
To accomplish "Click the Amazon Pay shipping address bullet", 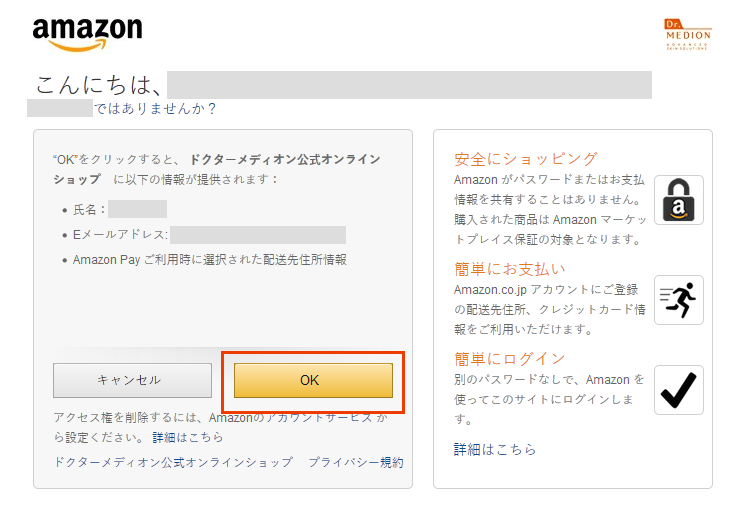I will (x=210, y=259).
